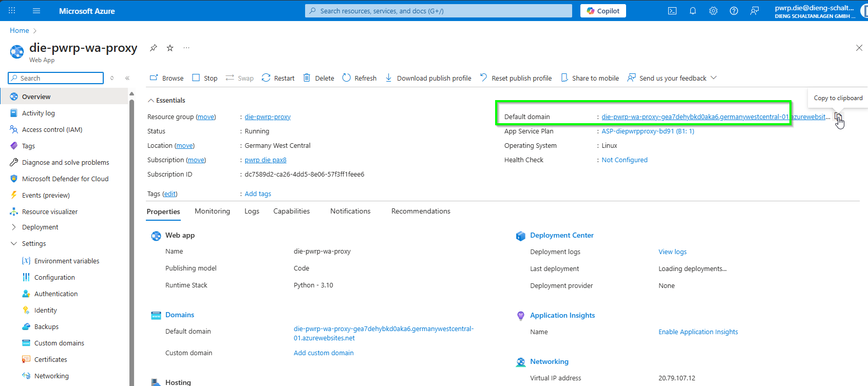Open Environment variables in sidebar
Image resolution: width=868 pixels, height=386 pixels.
pyautogui.click(x=67, y=261)
